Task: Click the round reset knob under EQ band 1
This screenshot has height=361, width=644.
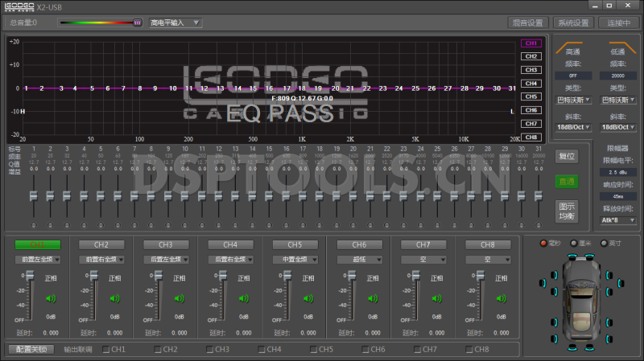Action: (x=34, y=225)
